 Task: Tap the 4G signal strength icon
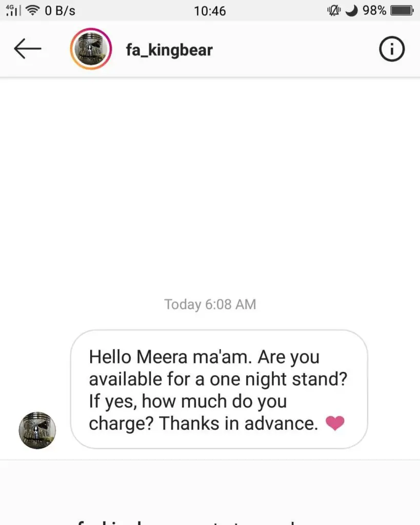click(13, 10)
